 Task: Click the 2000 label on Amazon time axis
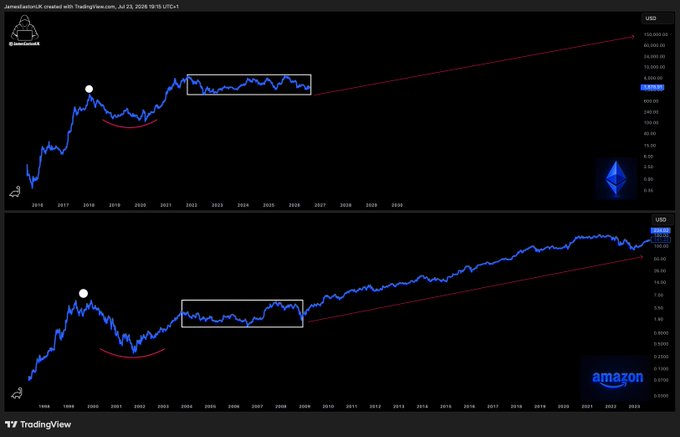pos(92,407)
